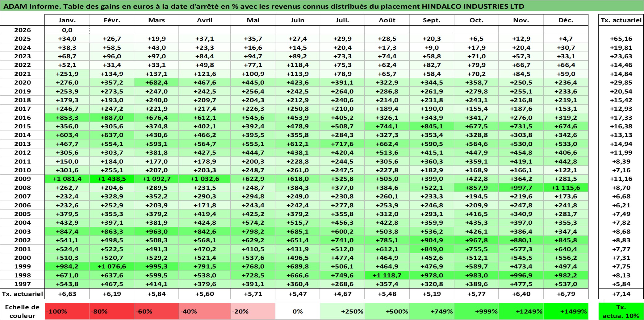Click the 'Août' column header
This screenshot has width=644, height=320.
[x=387, y=20]
